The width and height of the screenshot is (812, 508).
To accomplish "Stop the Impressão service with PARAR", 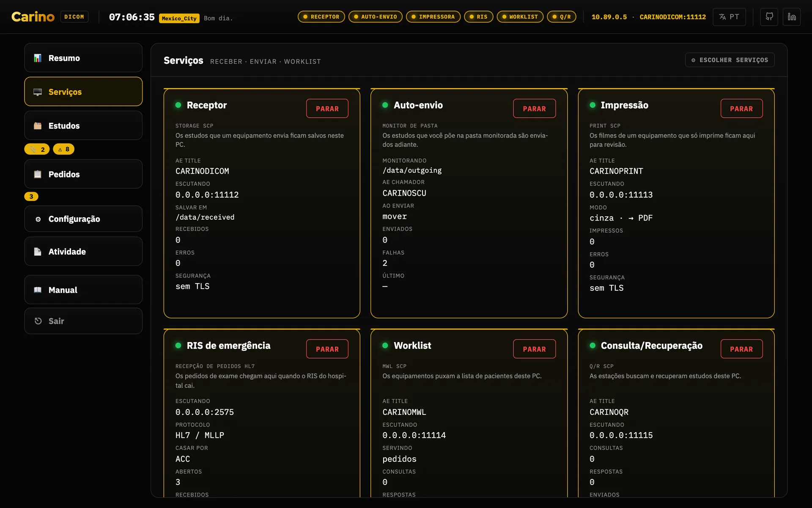I will click(741, 108).
